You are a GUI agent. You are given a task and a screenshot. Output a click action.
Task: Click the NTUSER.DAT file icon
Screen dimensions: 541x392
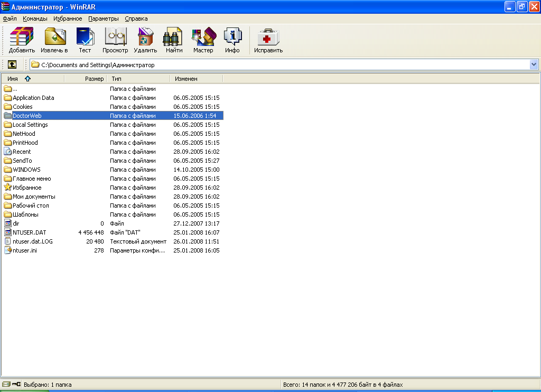pyautogui.click(x=8, y=232)
